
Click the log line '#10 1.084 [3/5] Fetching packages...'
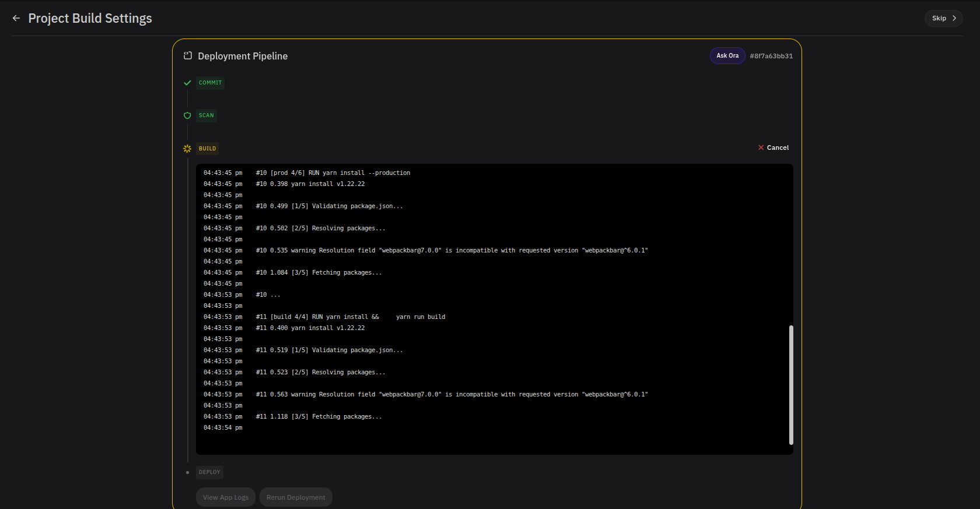point(319,273)
